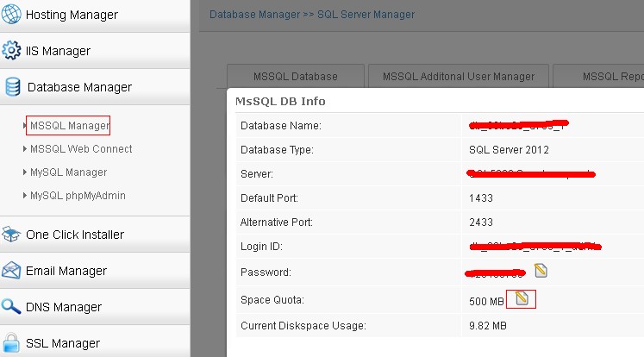Screen dimensions: 644x357
Task: Open MSSQL Web Connect link
Action: pos(81,149)
